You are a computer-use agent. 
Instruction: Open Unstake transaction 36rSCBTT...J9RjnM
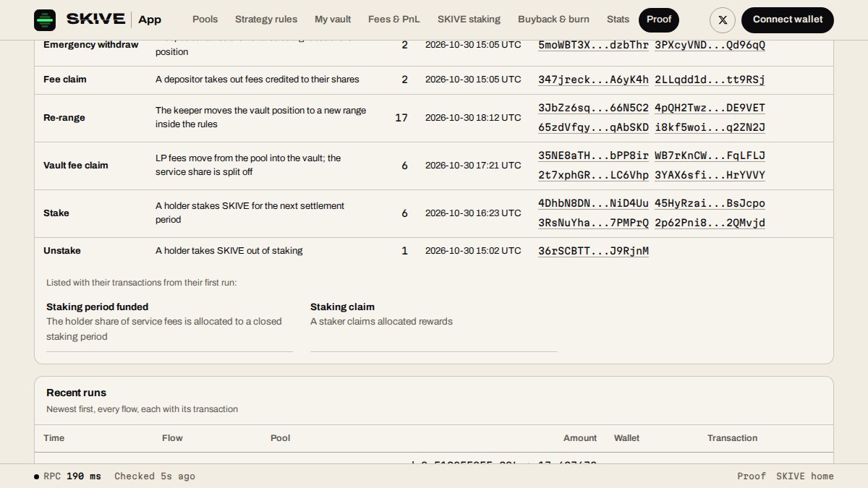pos(593,251)
